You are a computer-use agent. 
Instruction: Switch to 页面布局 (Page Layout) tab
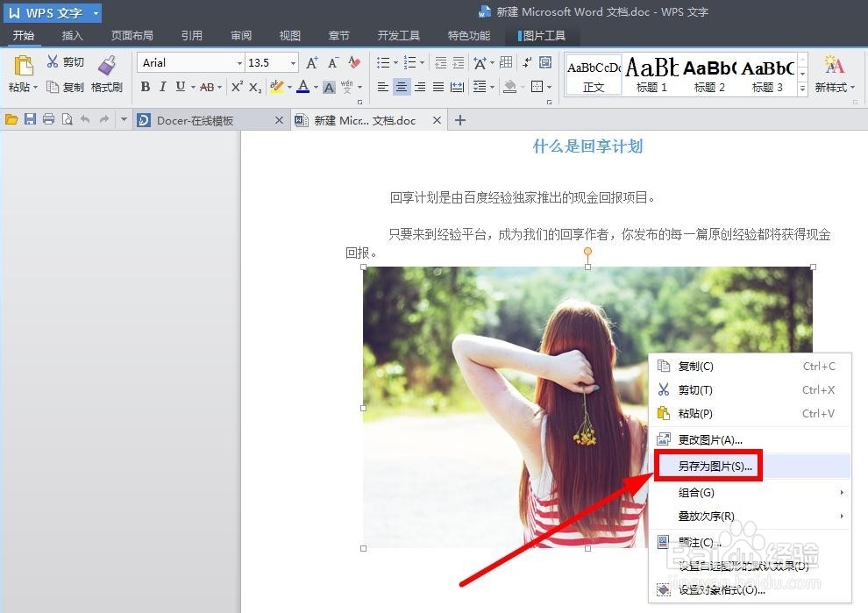132,35
